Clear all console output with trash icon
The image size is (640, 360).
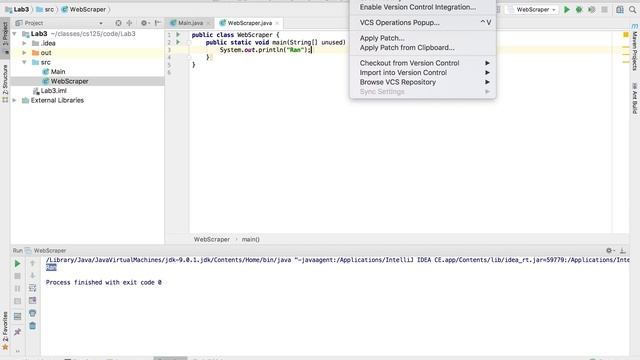(33, 326)
